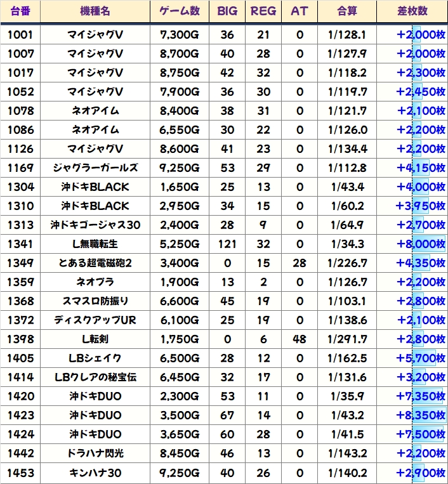Select the ゲーム数 column header
The width and height of the screenshot is (448, 484).
pyautogui.click(x=180, y=11)
